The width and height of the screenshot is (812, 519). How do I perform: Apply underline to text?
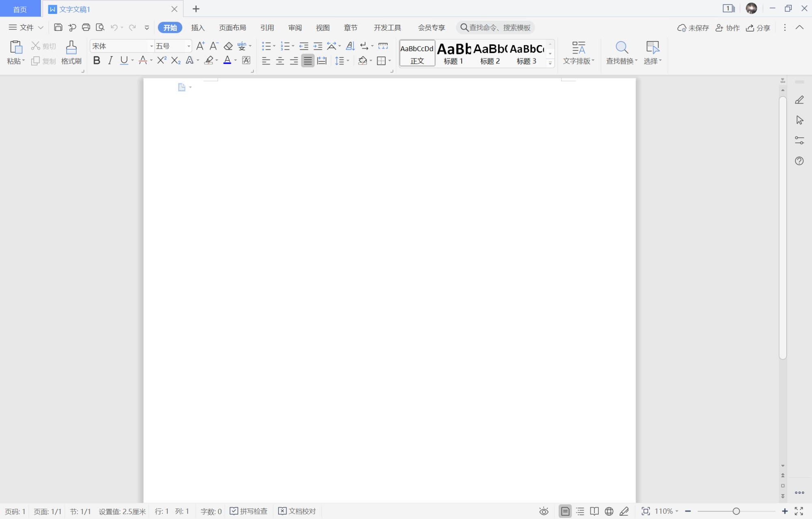pos(123,60)
